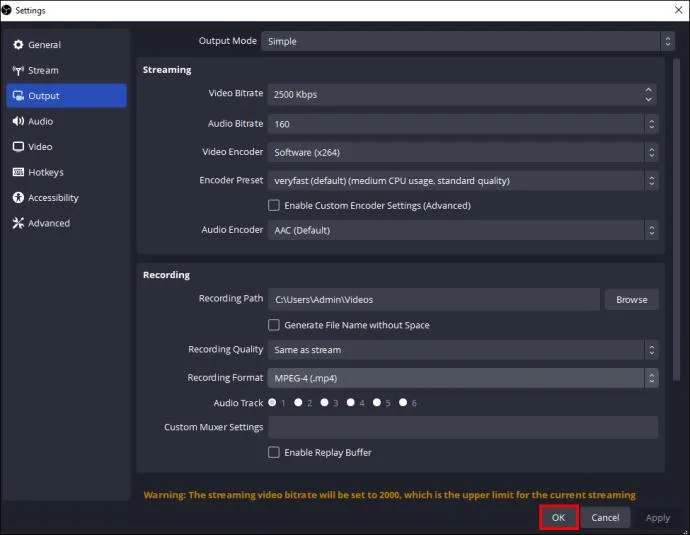This screenshot has height=535, width=690.
Task: Open the Stream settings tab
Action: pyautogui.click(x=66, y=70)
